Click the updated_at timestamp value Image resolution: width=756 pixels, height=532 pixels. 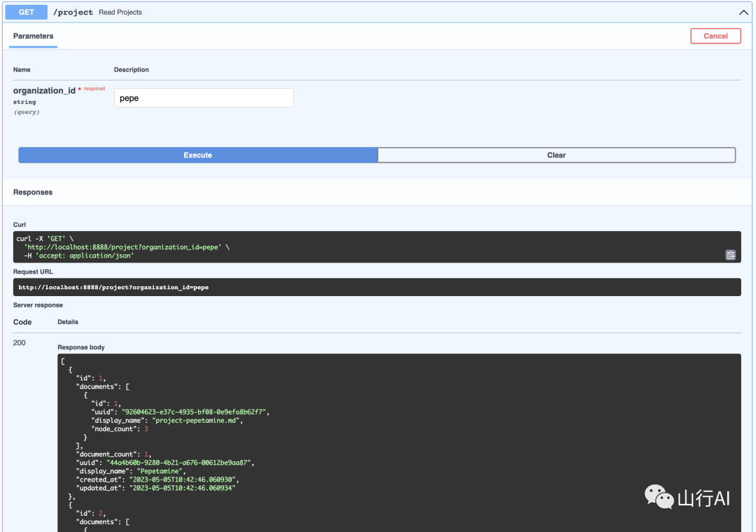coord(182,488)
